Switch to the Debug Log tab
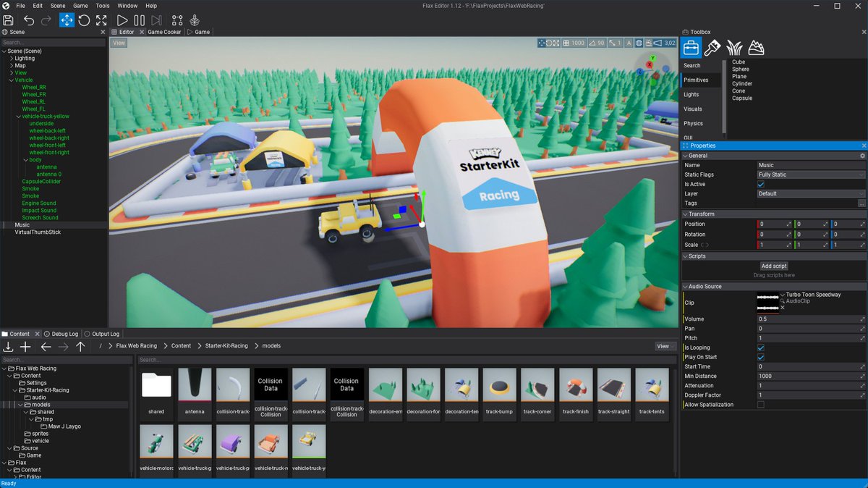 (61, 334)
